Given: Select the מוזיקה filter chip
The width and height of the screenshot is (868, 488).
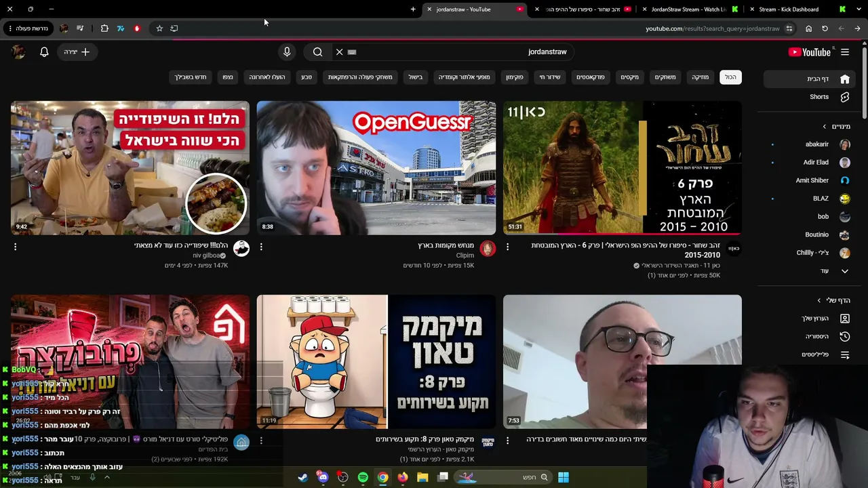Looking at the screenshot, I should pos(700,77).
